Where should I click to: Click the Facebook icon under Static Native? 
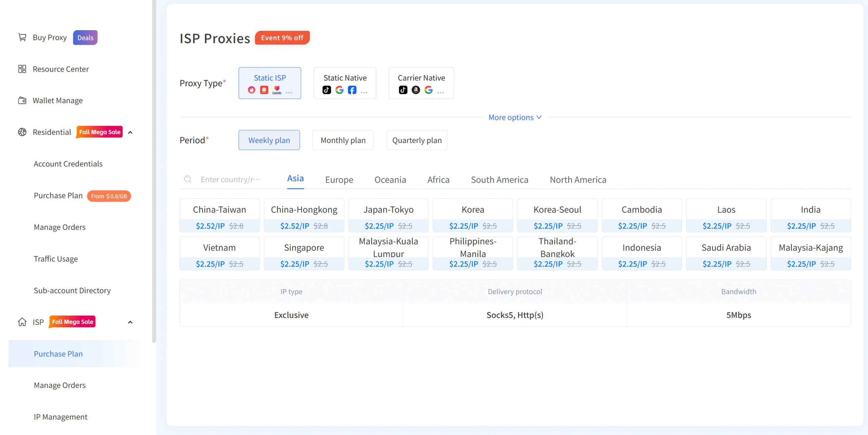pyautogui.click(x=352, y=90)
